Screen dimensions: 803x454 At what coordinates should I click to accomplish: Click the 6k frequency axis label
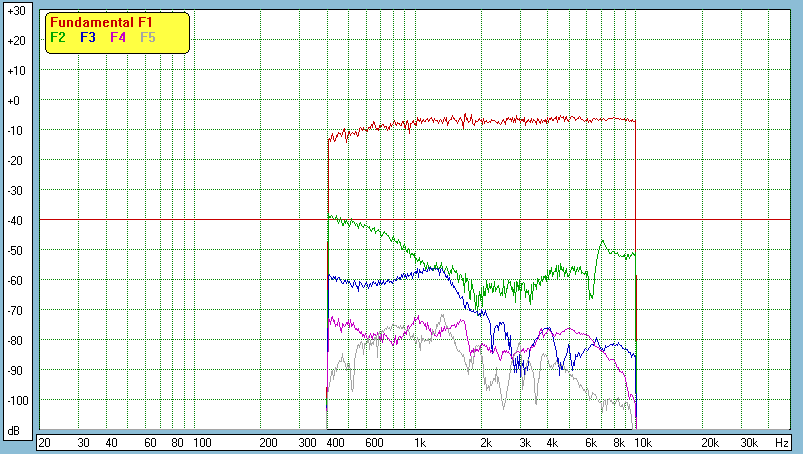click(591, 442)
